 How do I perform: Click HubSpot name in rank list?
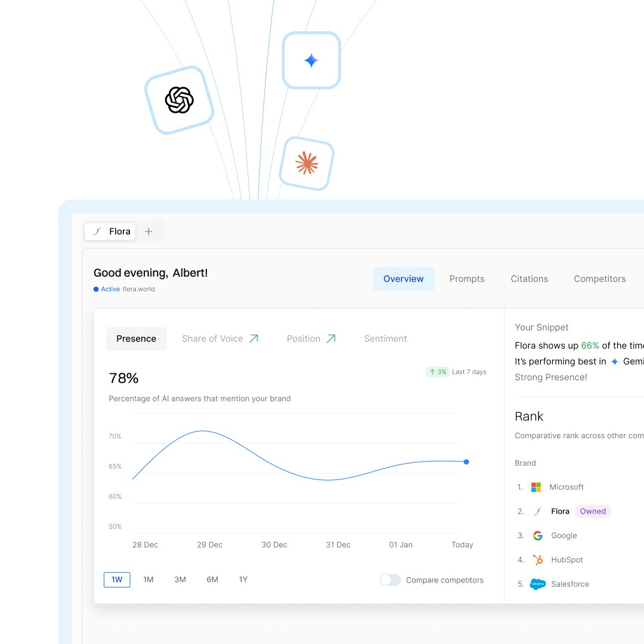click(567, 560)
